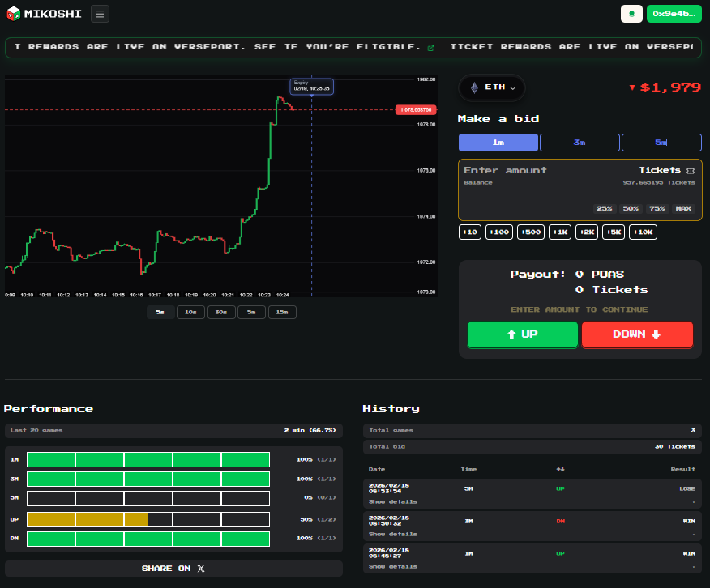Image resolution: width=710 pixels, height=588 pixels.
Task: Click the 957.665195 Tickets balance text
Action: (x=659, y=183)
